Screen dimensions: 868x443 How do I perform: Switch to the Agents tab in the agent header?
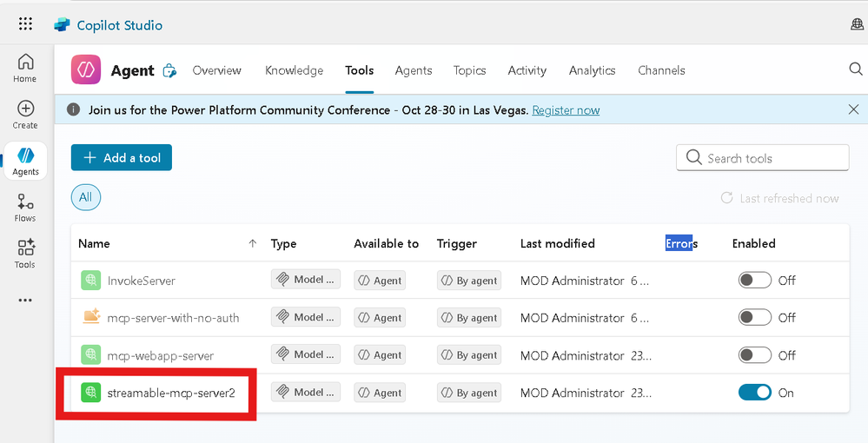pyautogui.click(x=414, y=70)
